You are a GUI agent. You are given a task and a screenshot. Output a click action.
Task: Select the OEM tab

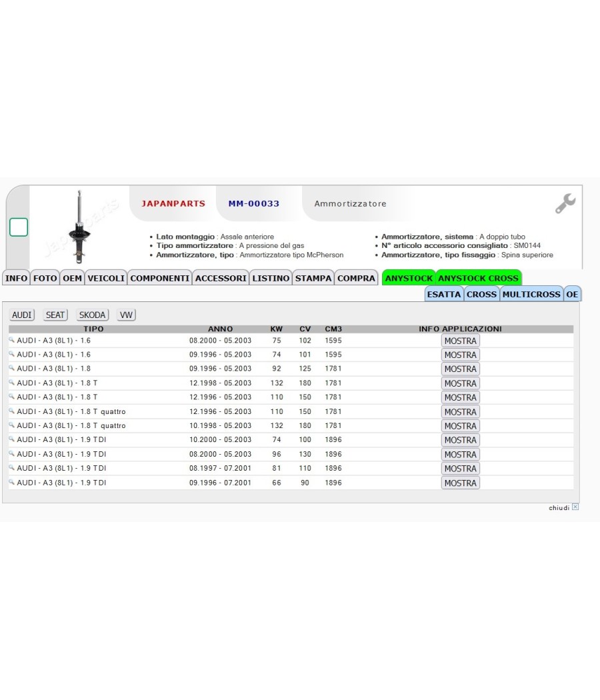(x=72, y=278)
